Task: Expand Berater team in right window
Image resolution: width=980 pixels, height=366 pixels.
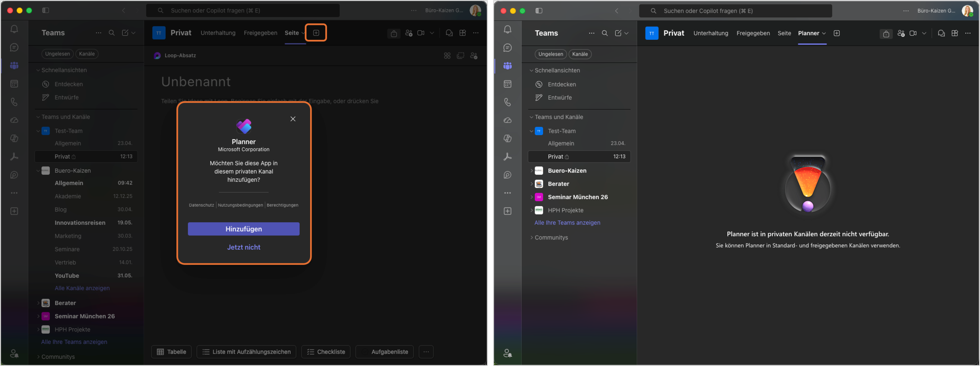Action: pyautogui.click(x=531, y=184)
